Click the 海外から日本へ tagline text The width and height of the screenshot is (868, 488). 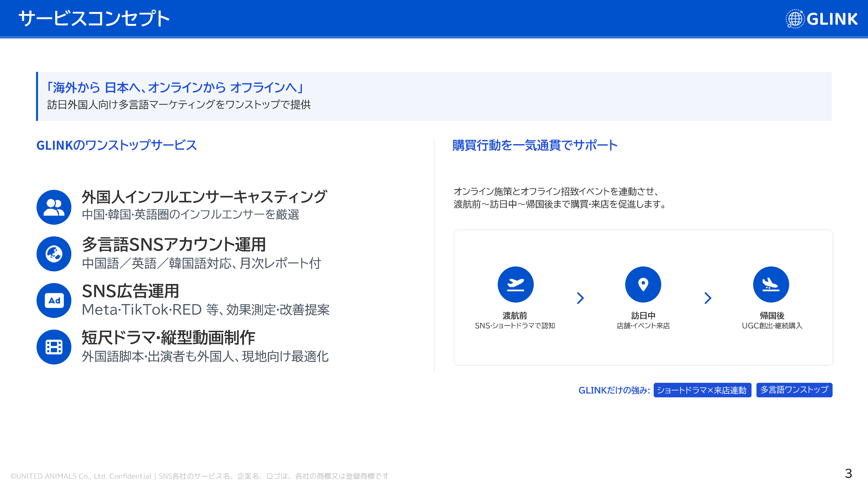coord(175,88)
